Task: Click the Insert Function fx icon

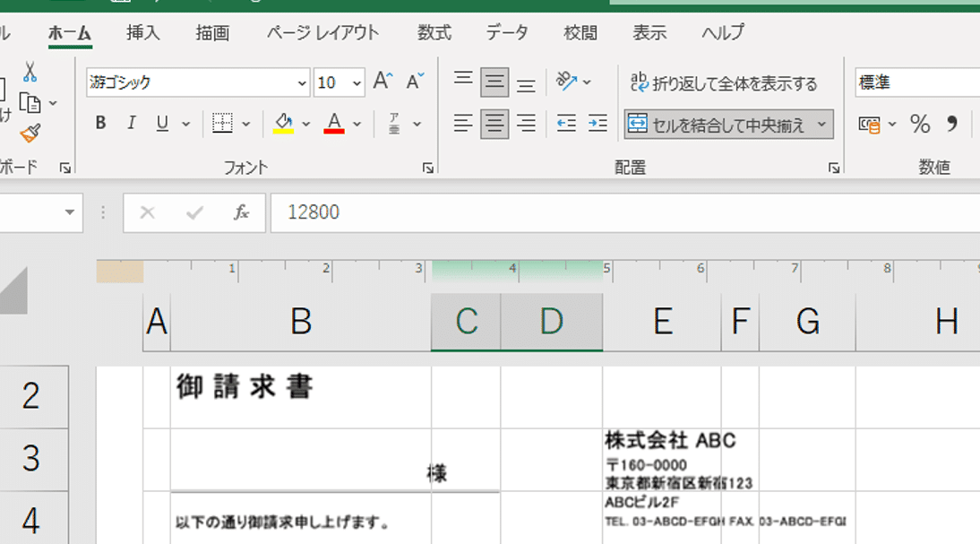Action: click(241, 212)
